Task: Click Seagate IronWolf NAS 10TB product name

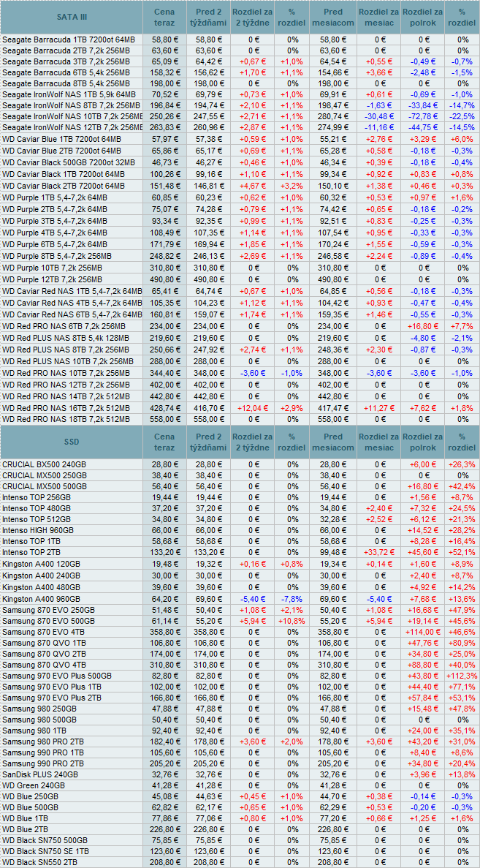Action: [72, 116]
